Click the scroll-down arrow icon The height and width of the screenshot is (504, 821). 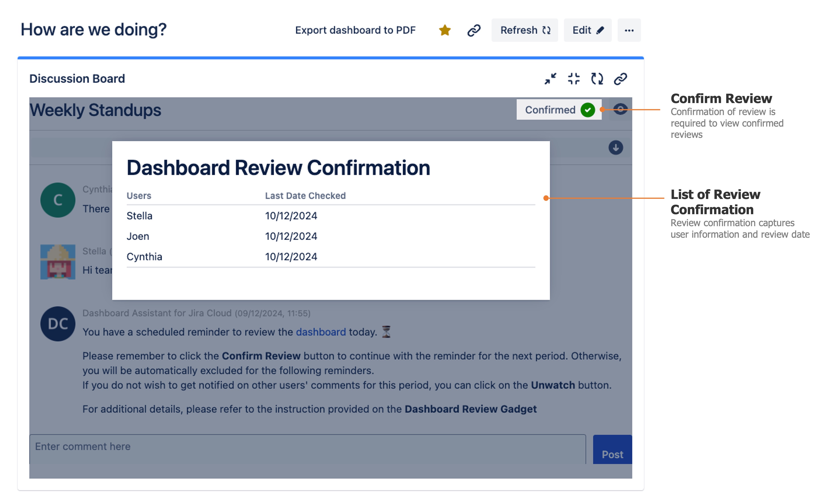(x=615, y=148)
